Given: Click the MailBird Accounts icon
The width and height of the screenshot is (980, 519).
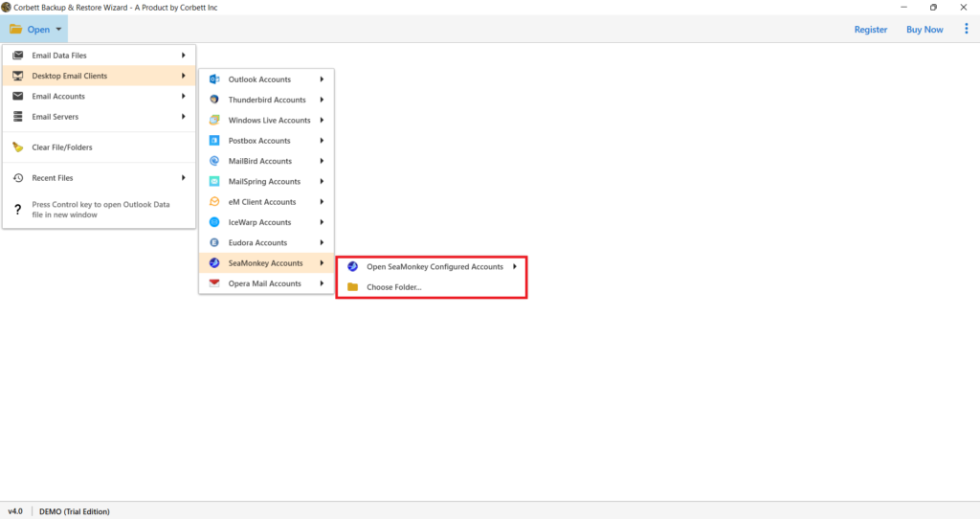Looking at the screenshot, I should 214,161.
